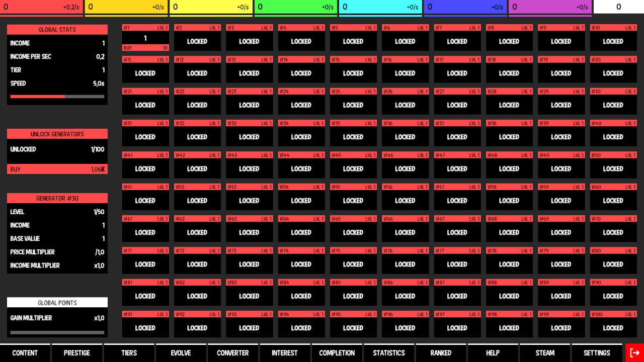The image size is (644, 362).
Task: Click the red exit icon
Action: pyautogui.click(x=634, y=353)
